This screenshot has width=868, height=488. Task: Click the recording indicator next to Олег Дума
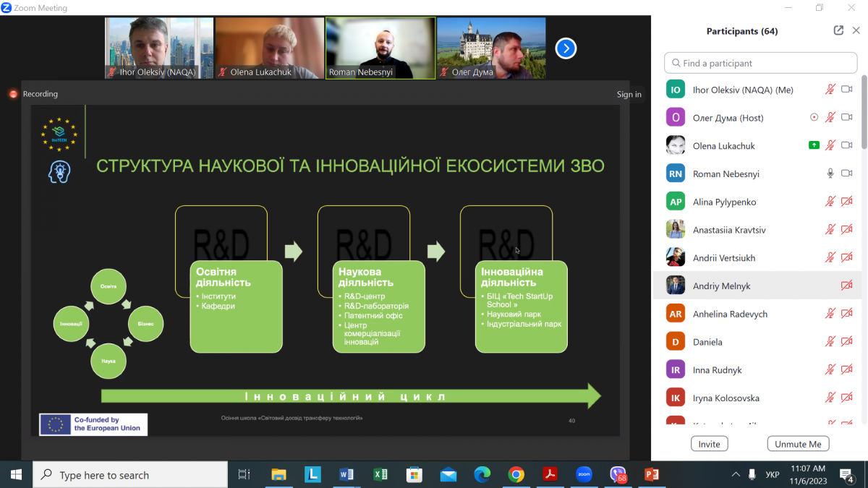[x=814, y=118]
